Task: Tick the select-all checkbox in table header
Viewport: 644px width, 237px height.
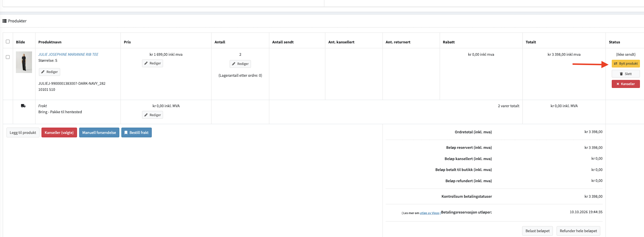Action: coord(8,42)
